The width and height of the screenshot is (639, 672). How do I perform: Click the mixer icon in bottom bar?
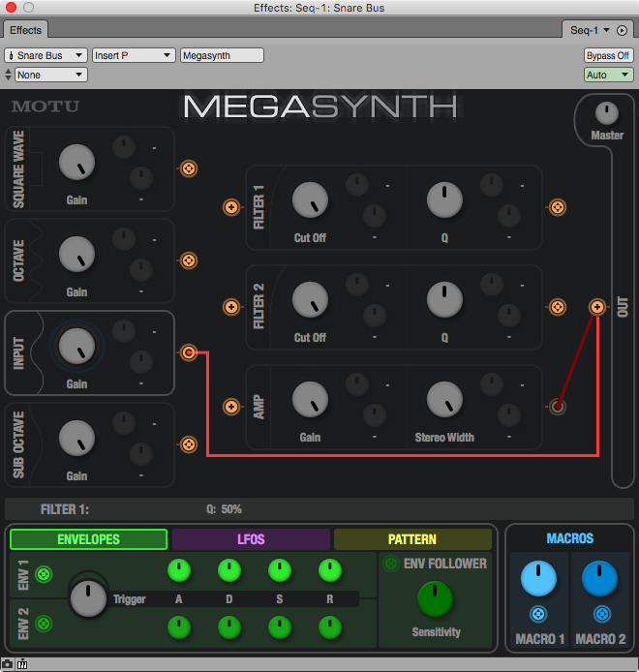coord(22,664)
